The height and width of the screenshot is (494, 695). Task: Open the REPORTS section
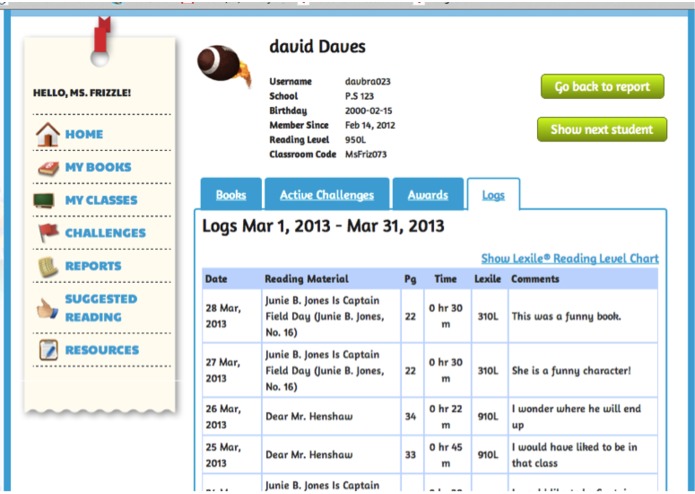point(93,266)
